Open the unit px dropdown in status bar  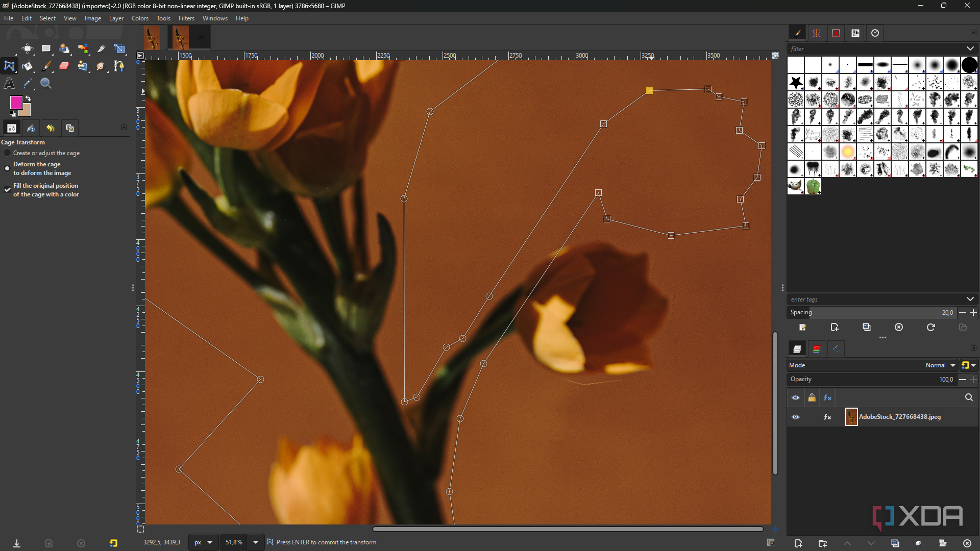coord(203,542)
